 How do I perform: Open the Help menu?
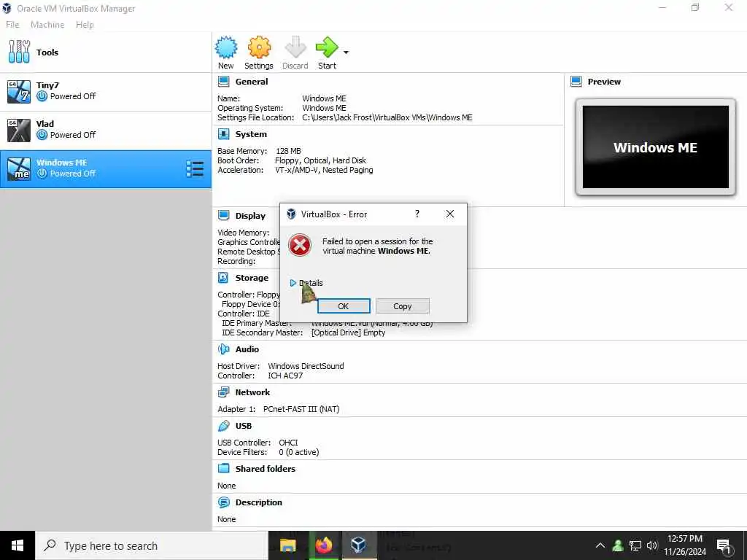(85, 25)
